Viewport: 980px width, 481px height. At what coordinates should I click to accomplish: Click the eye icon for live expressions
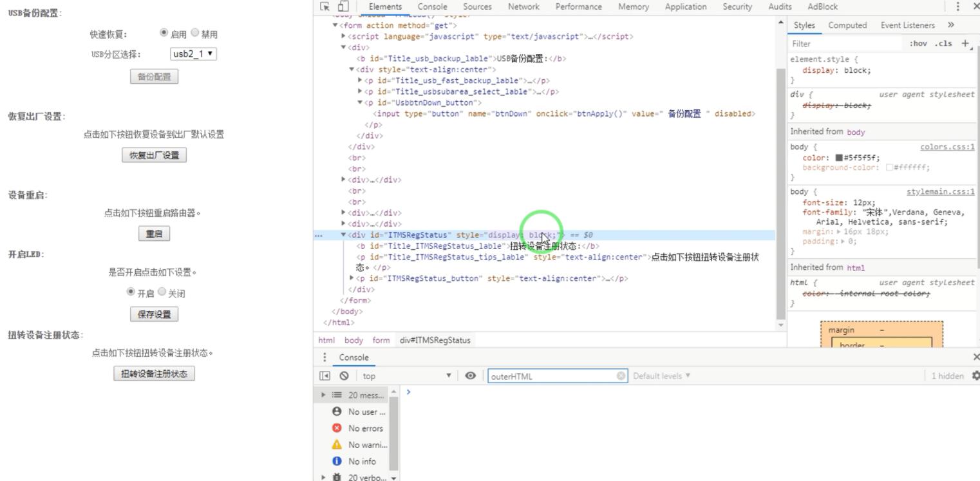[x=471, y=376]
